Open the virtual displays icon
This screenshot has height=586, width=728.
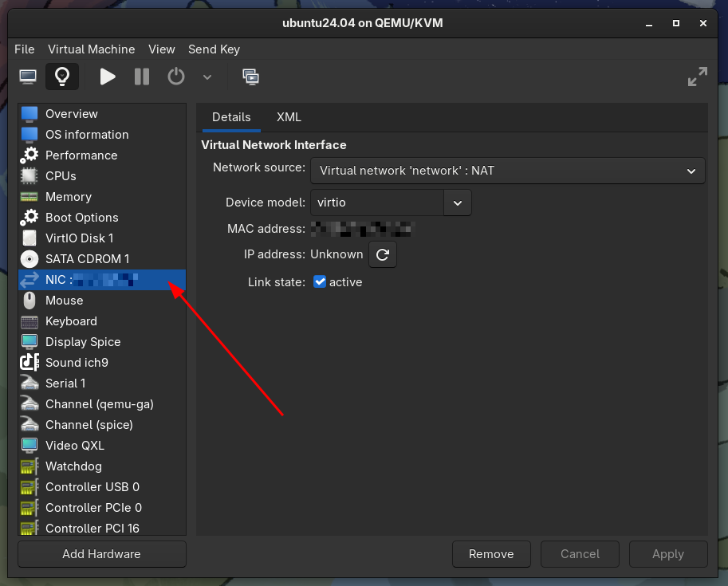[x=250, y=77]
